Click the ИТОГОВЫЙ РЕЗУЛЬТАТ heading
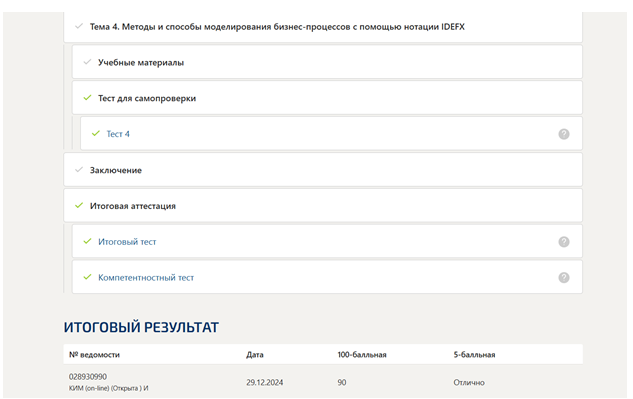 click(x=141, y=327)
